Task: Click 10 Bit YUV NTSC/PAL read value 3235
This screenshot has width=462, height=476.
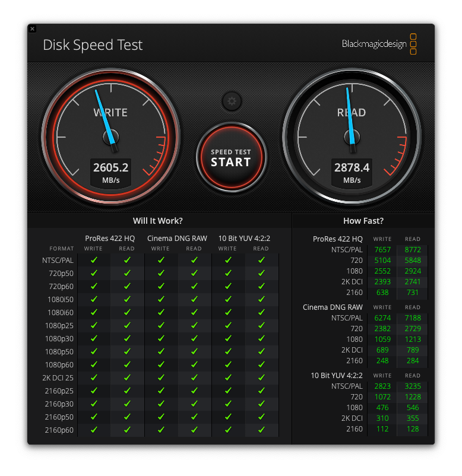Action: coord(413,386)
